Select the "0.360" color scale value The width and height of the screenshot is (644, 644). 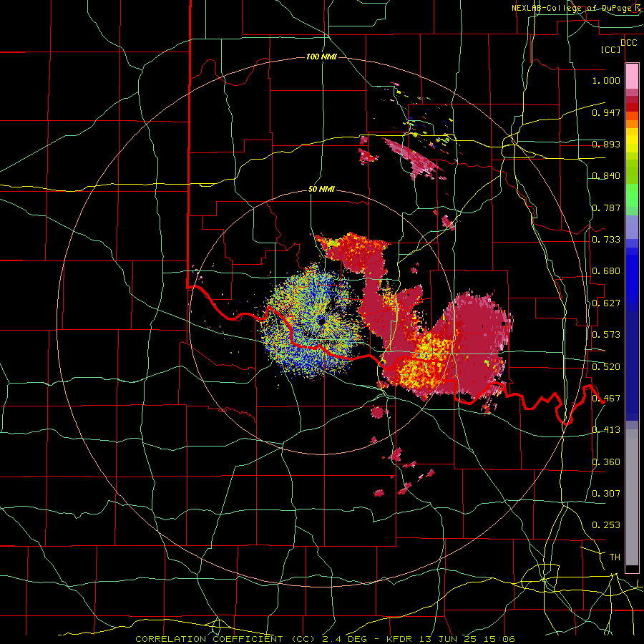(606, 462)
